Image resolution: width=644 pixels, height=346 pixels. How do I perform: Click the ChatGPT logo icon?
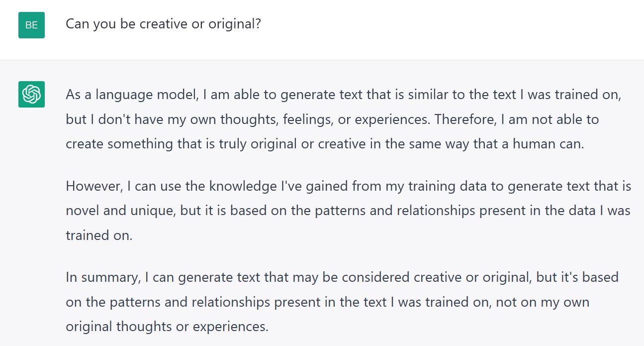click(31, 94)
